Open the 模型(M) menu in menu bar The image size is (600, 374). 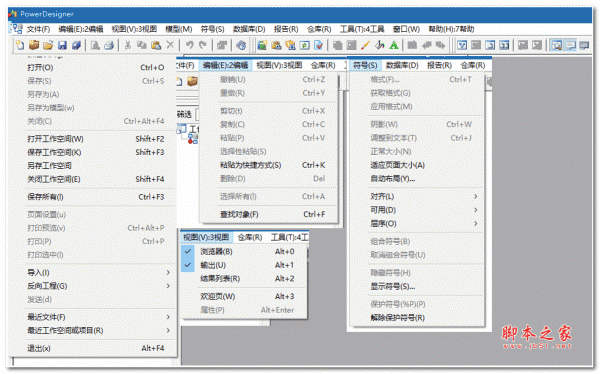coord(179,29)
